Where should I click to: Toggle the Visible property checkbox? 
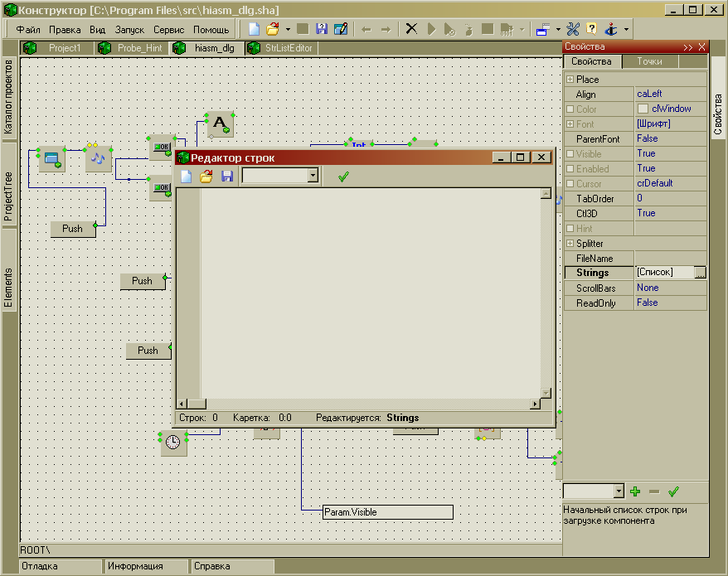click(570, 154)
